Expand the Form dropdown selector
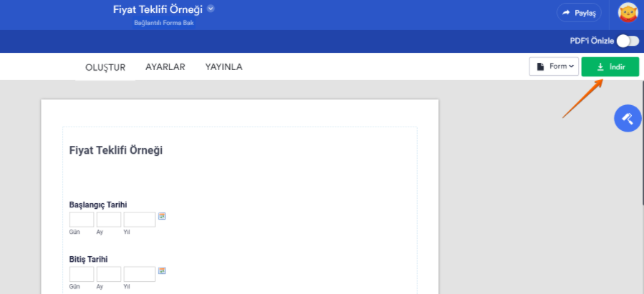This screenshot has width=644, height=294. pyautogui.click(x=553, y=67)
